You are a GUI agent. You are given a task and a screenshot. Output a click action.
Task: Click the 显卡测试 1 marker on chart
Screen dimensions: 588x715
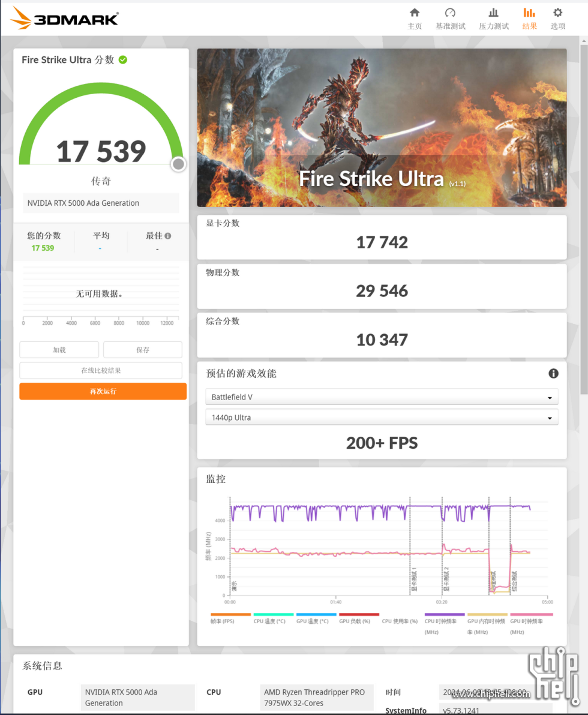coord(414,579)
